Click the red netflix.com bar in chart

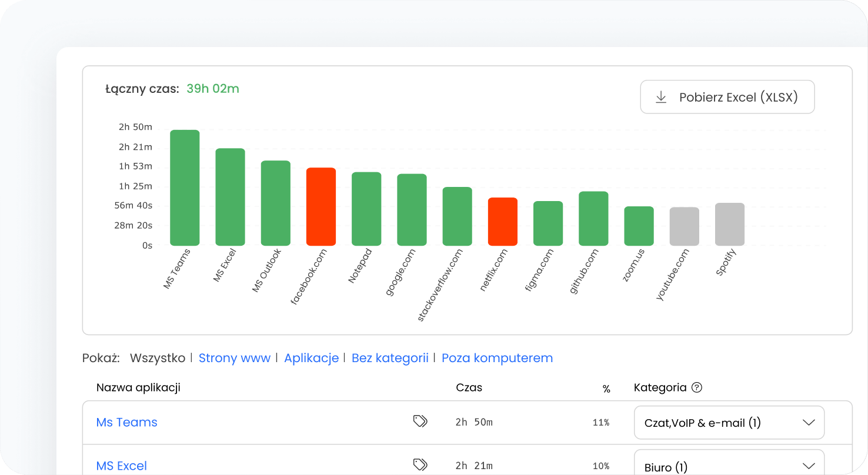[x=503, y=222]
